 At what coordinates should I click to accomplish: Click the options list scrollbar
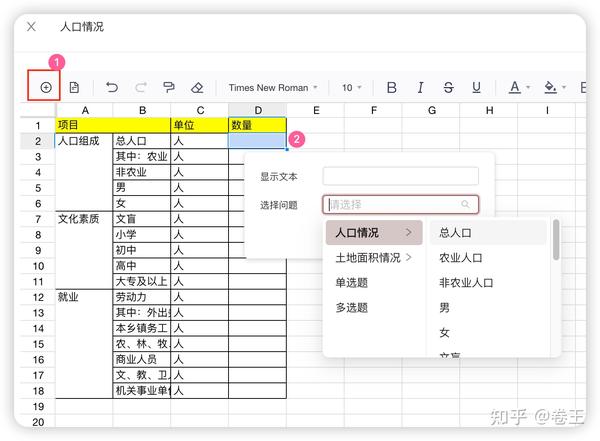556,240
